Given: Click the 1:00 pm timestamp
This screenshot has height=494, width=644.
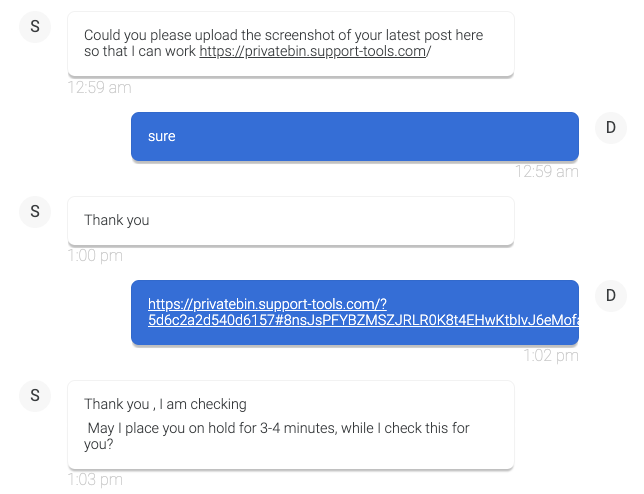Looking at the screenshot, I should [x=95, y=255].
